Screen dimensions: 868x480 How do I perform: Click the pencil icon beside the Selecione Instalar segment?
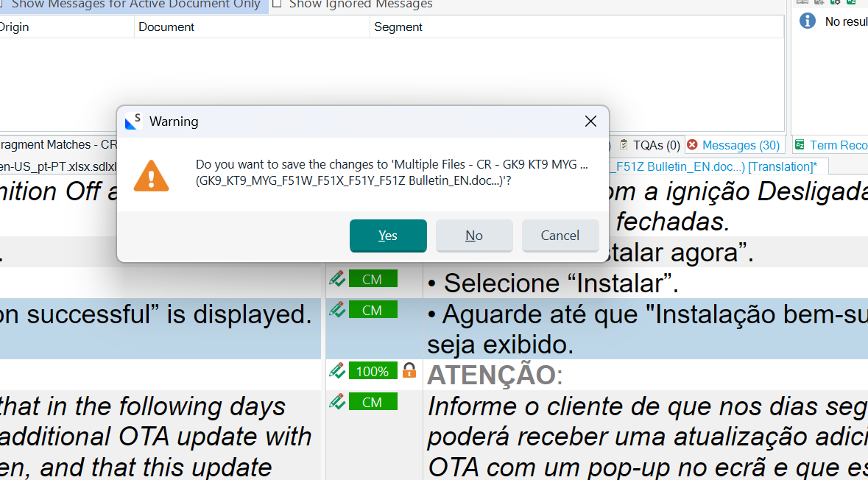337,278
